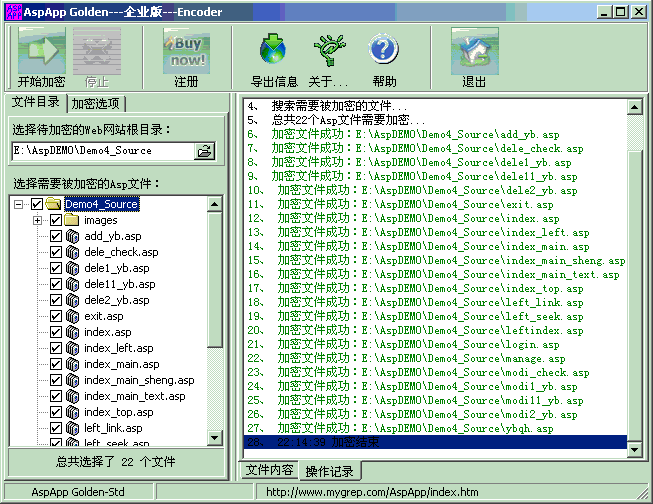Click the Stop (停止) toolbar icon
This screenshot has width=653, height=504.
click(x=96, y=50)
